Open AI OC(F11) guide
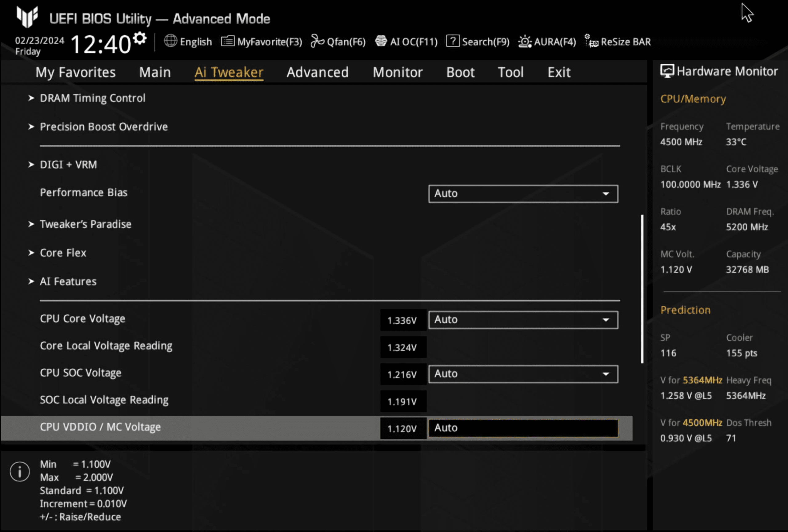This screenshot has width=788, height=532. pyautogui.click(x=414, y=42)
